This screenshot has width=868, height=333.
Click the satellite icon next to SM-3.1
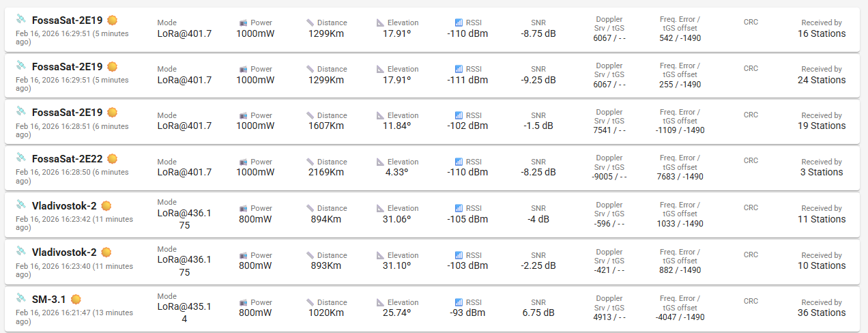click(21, 298)
